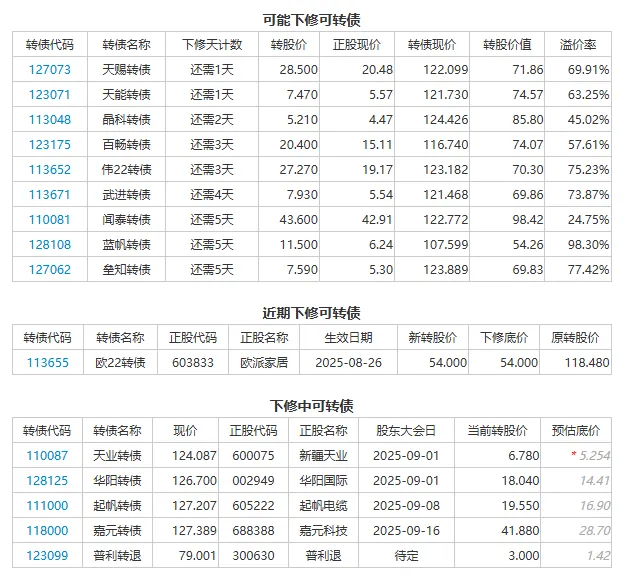Image resolution: width=640 pixels, height=578 pixels.
Task: Click the 溢价率 column header
Action: pos(578,44)
